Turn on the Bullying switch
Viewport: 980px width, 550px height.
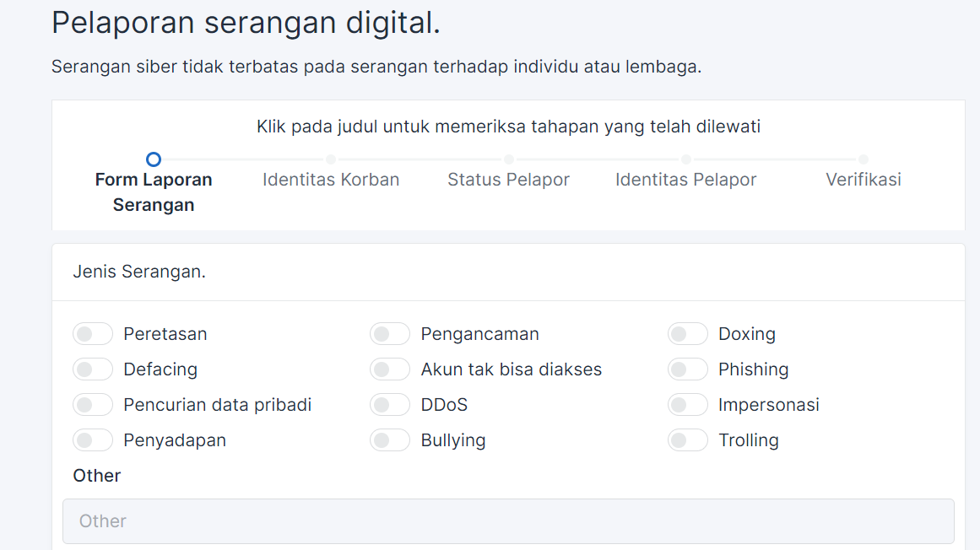pos(390,440)
